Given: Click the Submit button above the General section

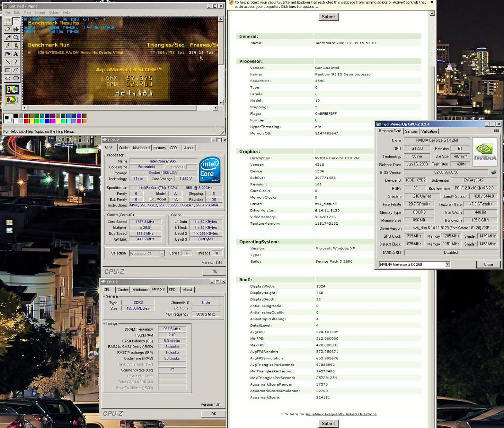Looking at the screenshot, I should [x=329, y=17].
